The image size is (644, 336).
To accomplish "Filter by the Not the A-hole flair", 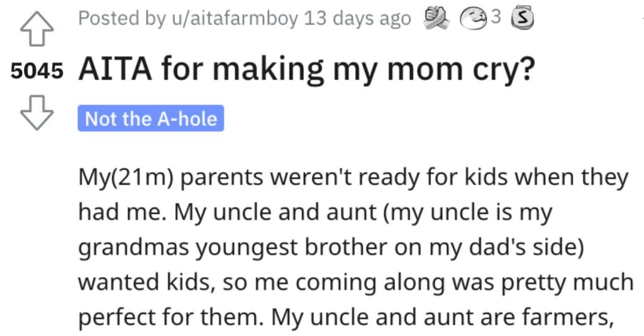I will pos(151,118).
